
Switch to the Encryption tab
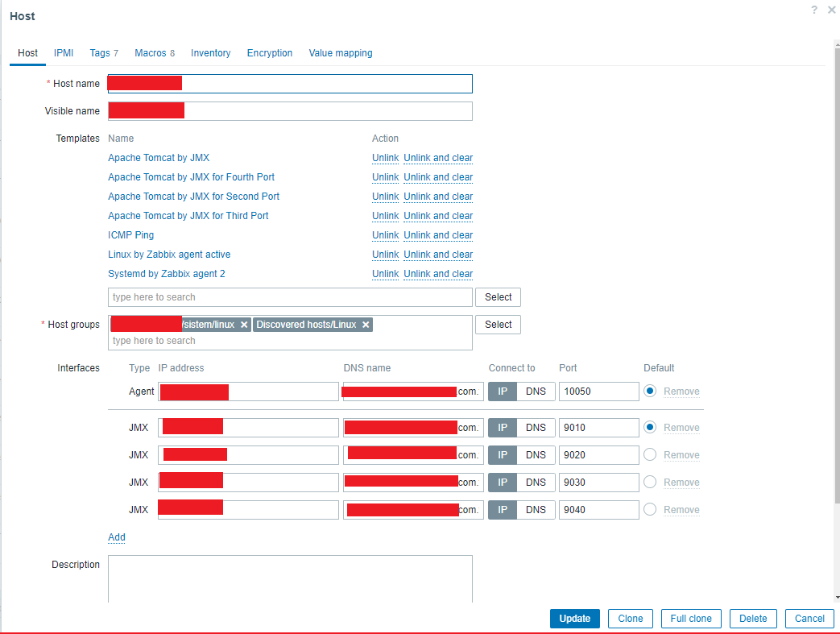point(270,53)
